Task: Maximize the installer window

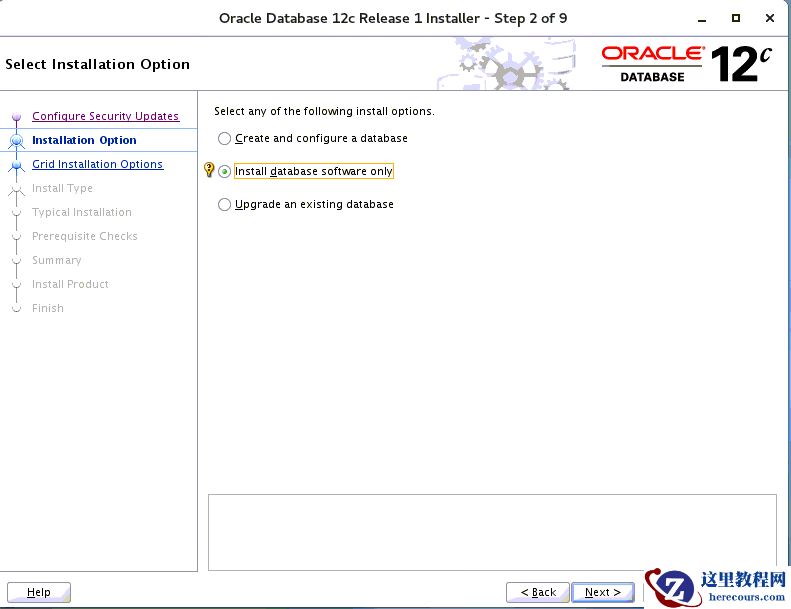Action: [x=736, y=18]
